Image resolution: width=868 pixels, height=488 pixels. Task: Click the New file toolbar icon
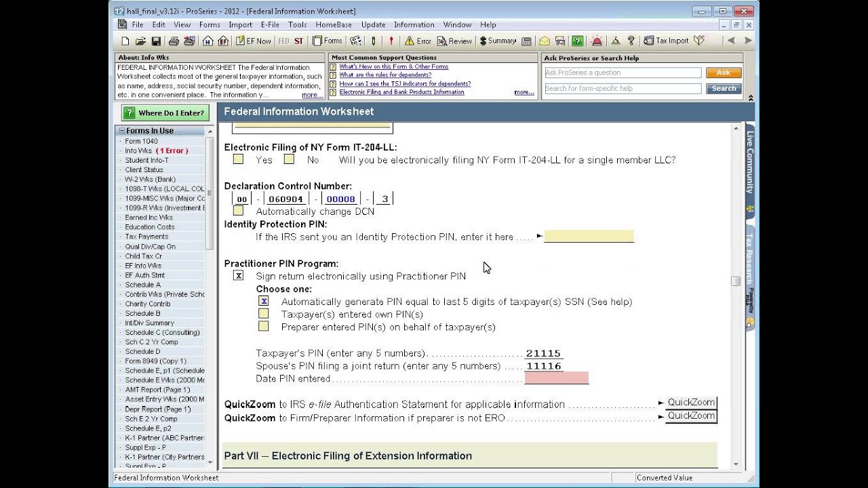point(125,41)
